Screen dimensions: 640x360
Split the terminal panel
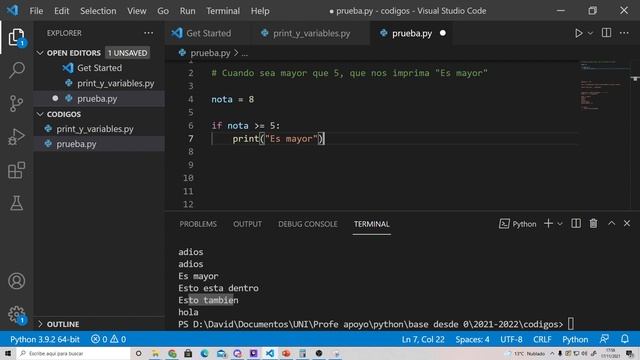576,224
